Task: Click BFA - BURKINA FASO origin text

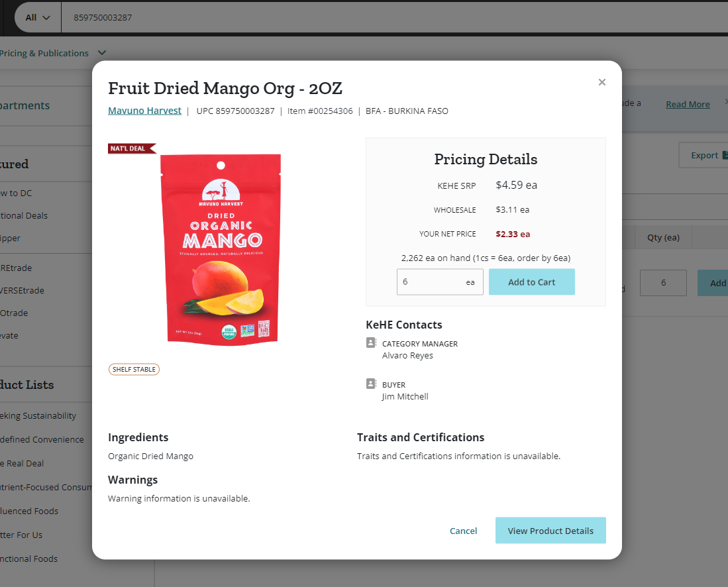Action: [x=407, y=111]
